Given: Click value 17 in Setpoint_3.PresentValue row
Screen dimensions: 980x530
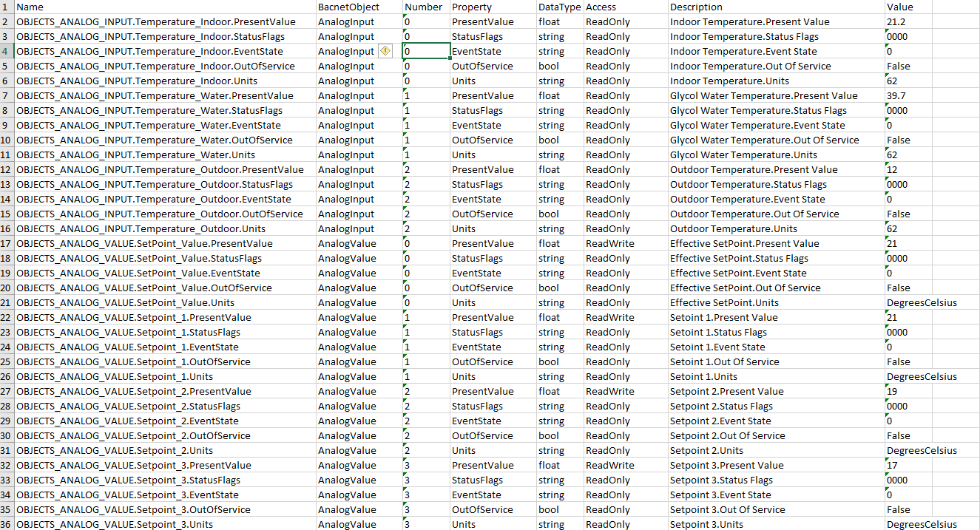Looking at the screenshot, I should coord(908,465).
